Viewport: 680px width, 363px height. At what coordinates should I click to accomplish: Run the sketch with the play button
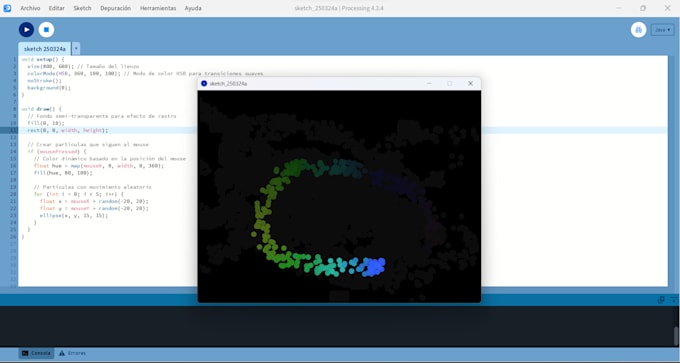click(x=26, y=29)
